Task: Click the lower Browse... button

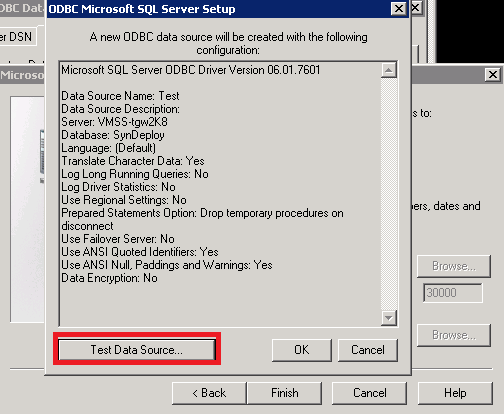Action: pyautogui.click(x=454, y=335)
